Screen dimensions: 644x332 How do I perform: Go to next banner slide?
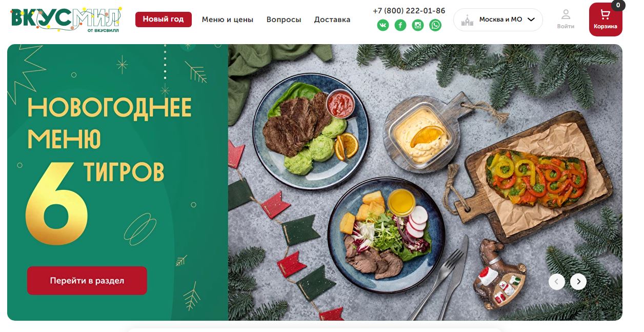(578, 281)
